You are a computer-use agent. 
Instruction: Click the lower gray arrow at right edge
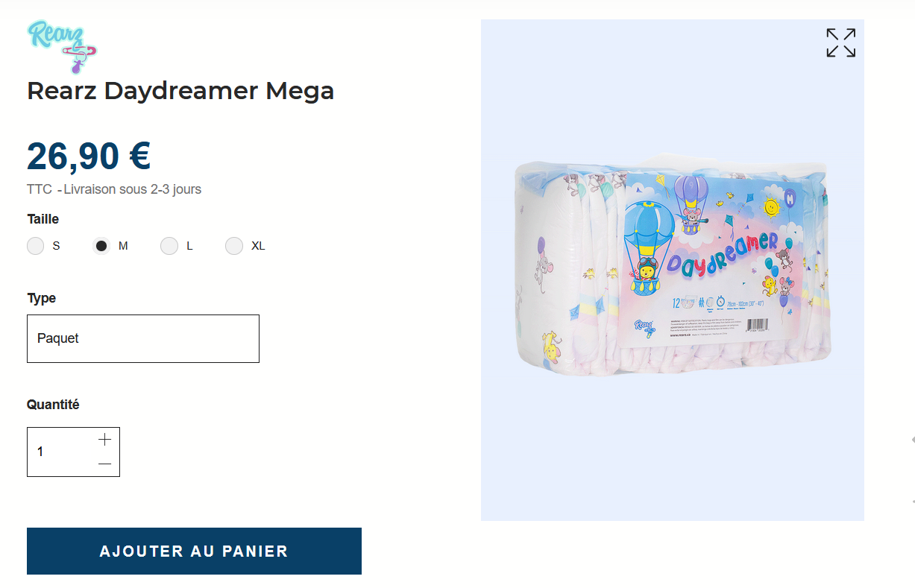tap(913, 502)
